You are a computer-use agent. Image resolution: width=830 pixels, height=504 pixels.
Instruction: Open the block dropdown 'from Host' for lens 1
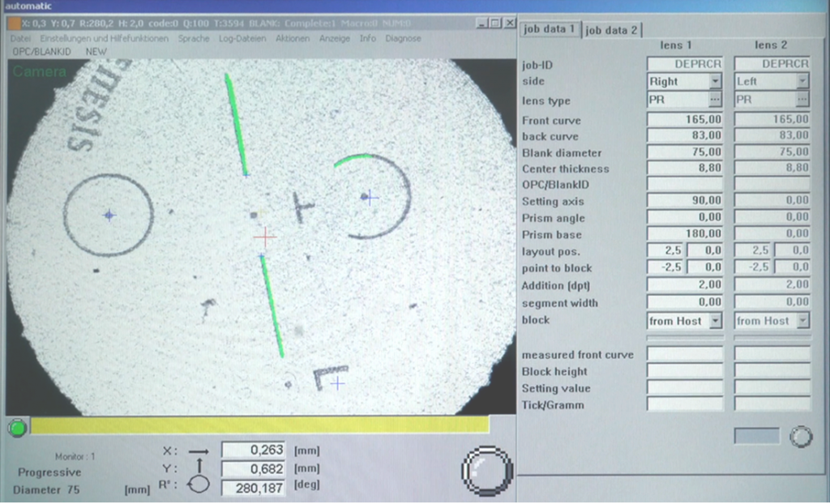717,321
